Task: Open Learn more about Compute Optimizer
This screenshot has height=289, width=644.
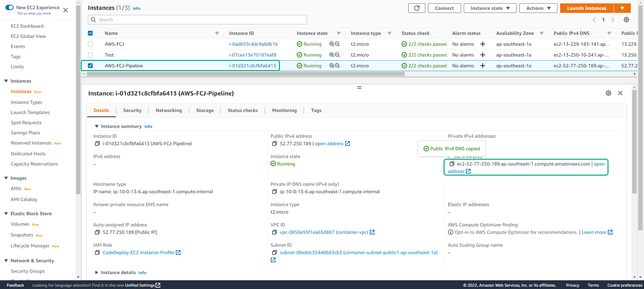Action: click(594, 232)
